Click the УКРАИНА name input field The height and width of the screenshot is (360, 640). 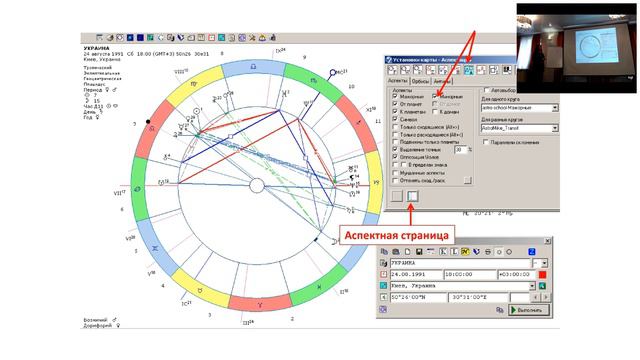[460, 263]
